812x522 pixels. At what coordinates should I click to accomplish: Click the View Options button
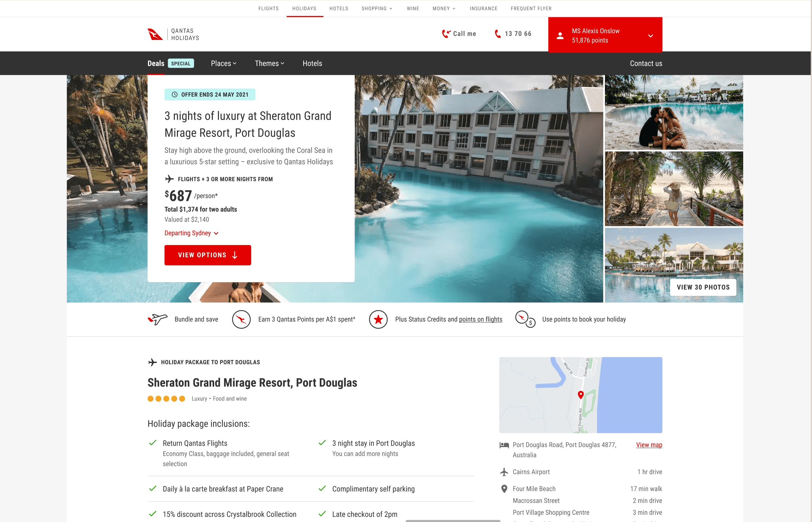coord(208,255)
